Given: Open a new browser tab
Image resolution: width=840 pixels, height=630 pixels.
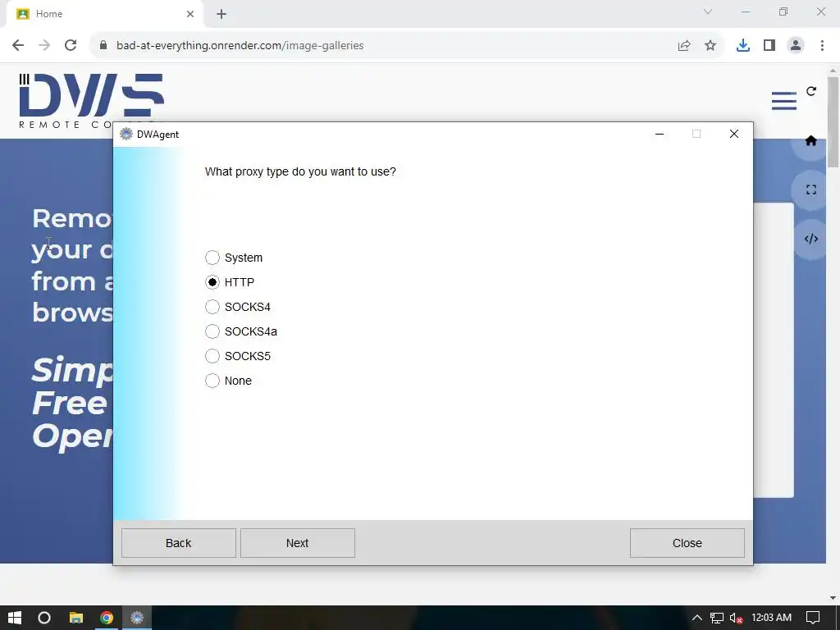Looking at the screenshot, I should [x=221, y=14].
